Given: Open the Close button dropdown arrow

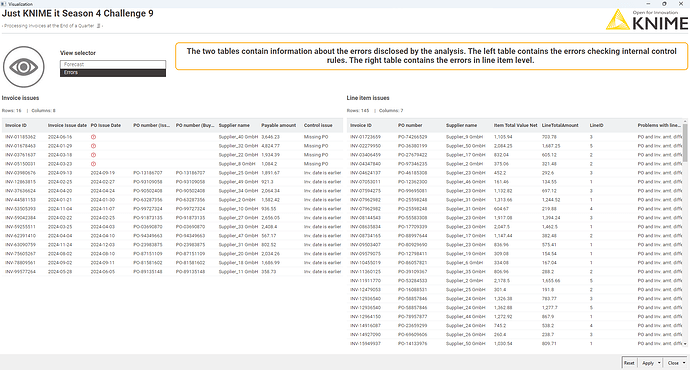Looking at the screenshot, I should (684, 363).
